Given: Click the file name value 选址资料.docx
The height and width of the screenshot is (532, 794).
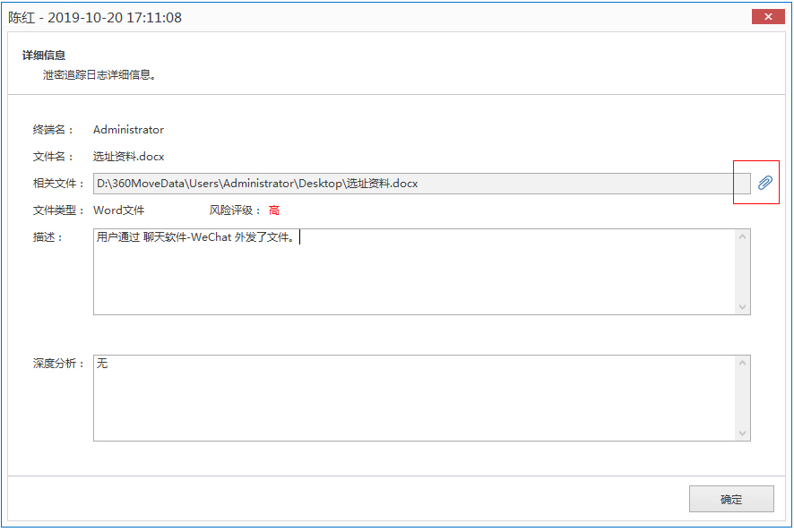Looking at the screenshot, I should point(128,157).
